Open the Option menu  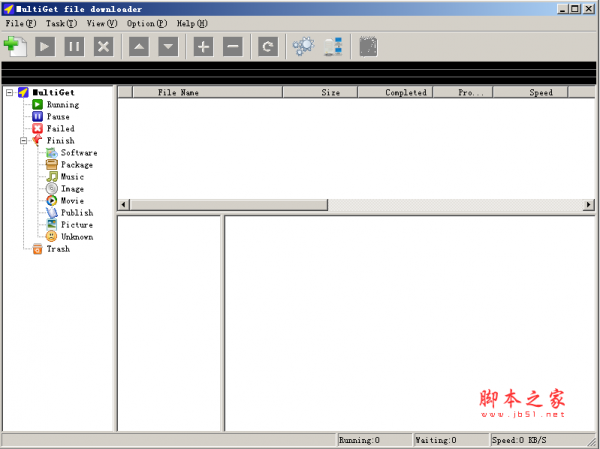pyautogui.click(x=147, y=23)
